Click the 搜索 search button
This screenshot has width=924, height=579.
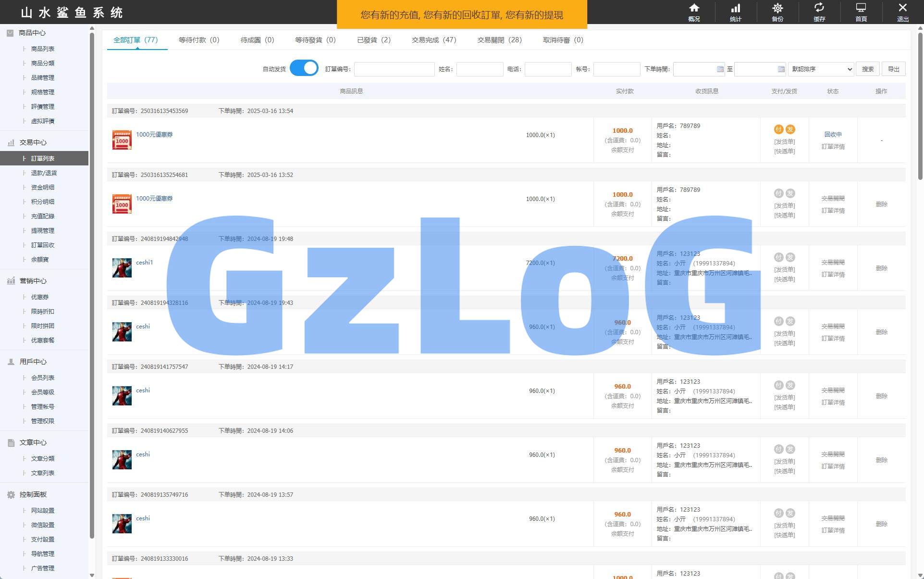(867, 69)
